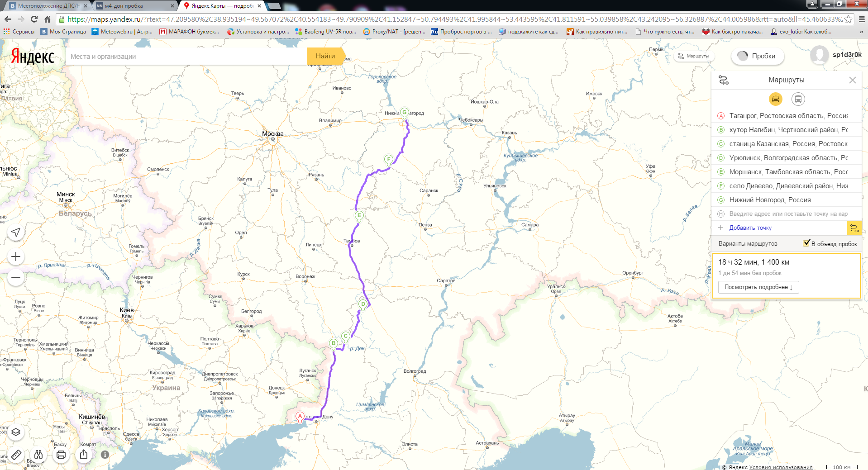Click the routes icon in the Маршруты panel header
868x470 pixels.
click(x=724, y=80)
